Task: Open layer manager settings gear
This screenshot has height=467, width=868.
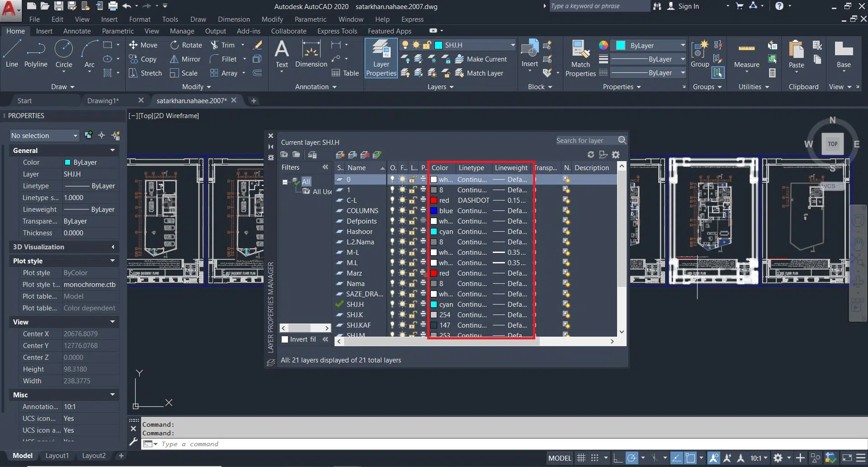Action: tap(616, 155)
